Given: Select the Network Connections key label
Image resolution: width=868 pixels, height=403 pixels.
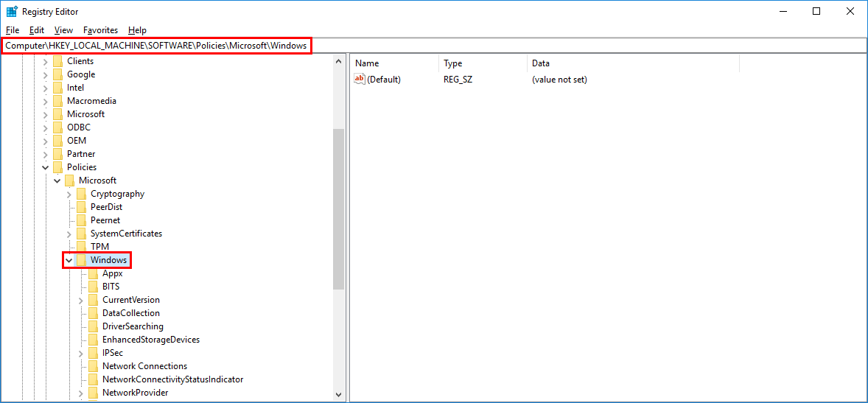Looking at the screenshot, I should click(144, 366).
